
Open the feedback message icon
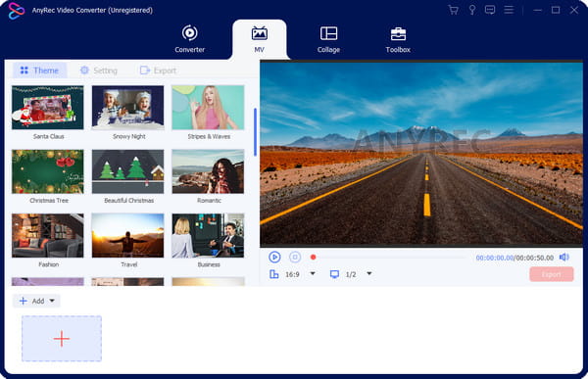490,10
